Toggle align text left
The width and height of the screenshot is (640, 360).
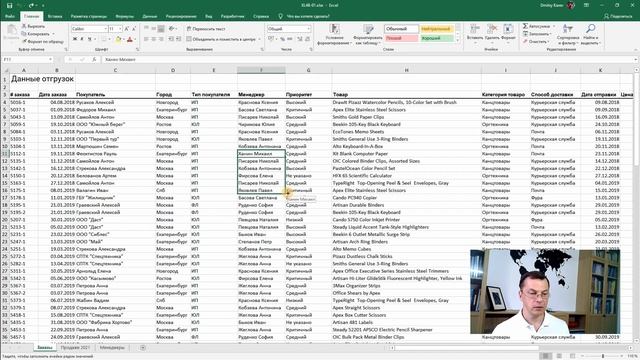point(146,39)
